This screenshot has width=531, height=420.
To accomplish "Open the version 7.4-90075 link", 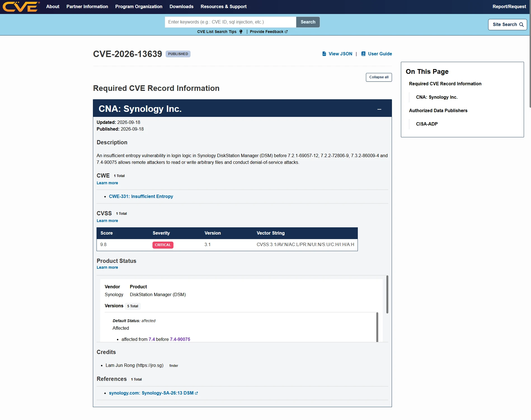I will pos(180,339).
